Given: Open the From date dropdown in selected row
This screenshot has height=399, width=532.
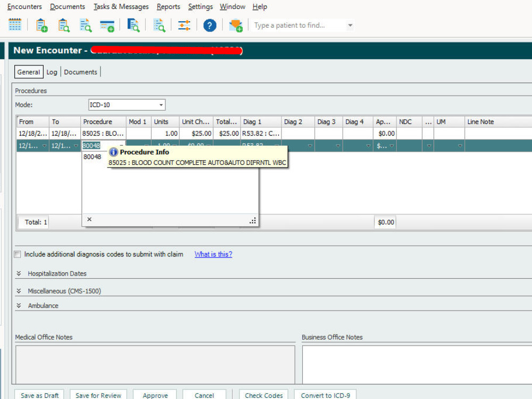Looking at the screenshot, I should pyautogui.click(x=45, y=146).
